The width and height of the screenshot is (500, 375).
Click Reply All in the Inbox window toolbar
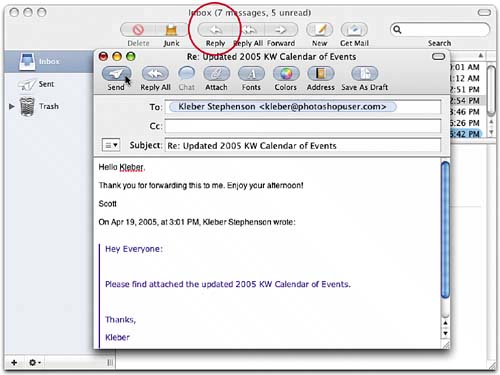248,30
